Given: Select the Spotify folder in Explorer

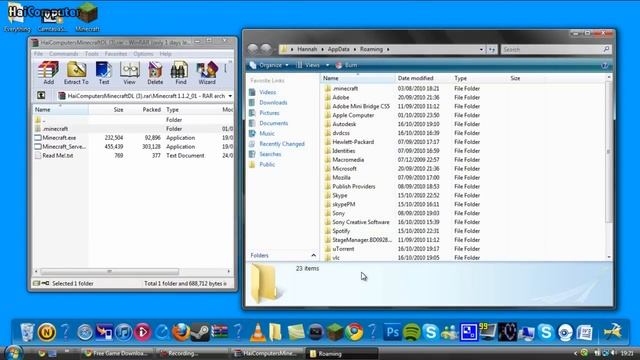Looking at the screenshot, I should [341, 231].
